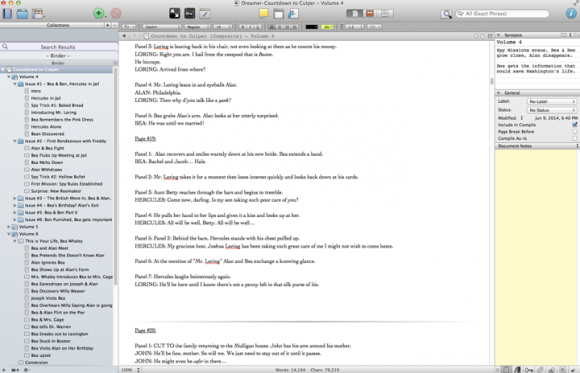Navigate to next document down arrow
Screen dimensions: 580x373
[482, 36]
